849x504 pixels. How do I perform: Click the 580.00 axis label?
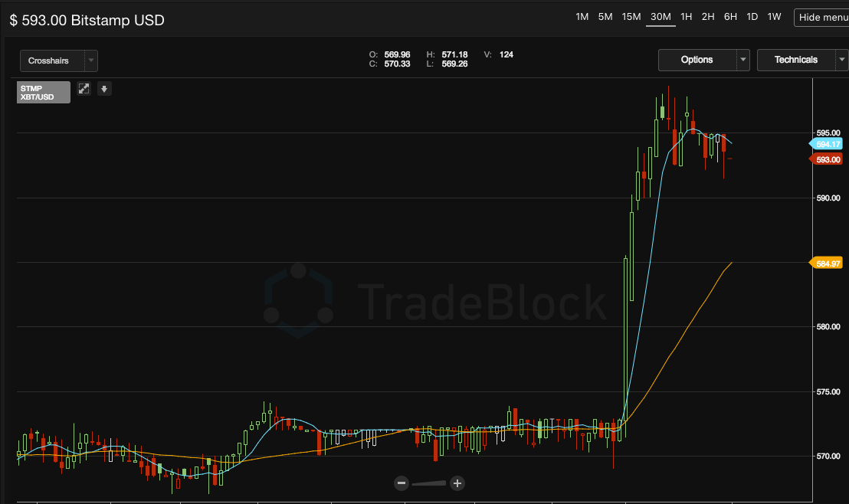[x=828, y=326]
